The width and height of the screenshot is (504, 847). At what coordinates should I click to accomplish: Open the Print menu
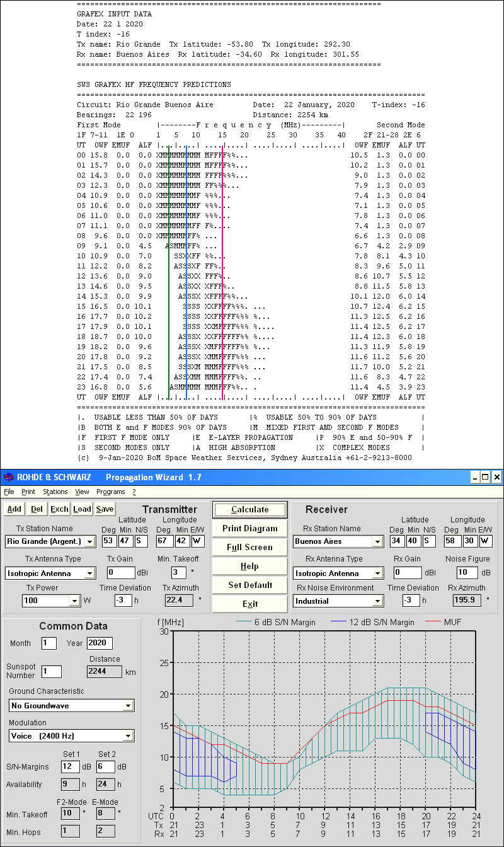(28, 492)
